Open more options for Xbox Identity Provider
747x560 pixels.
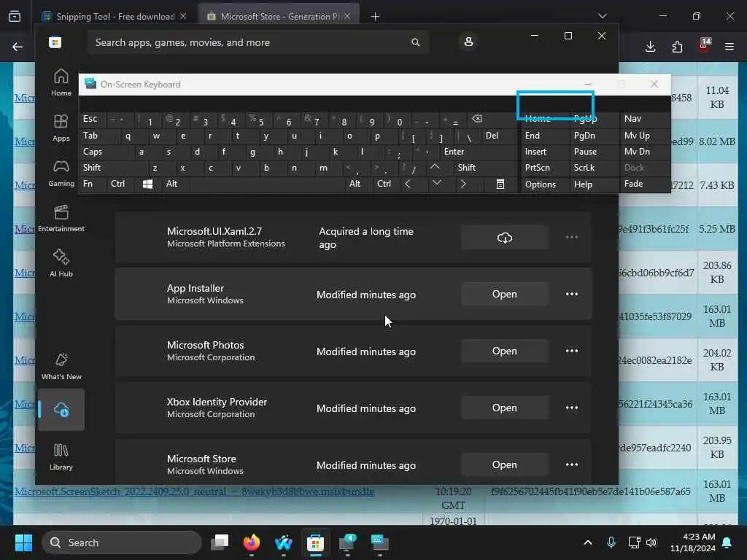pyautogui.click(x=572, y=408)
